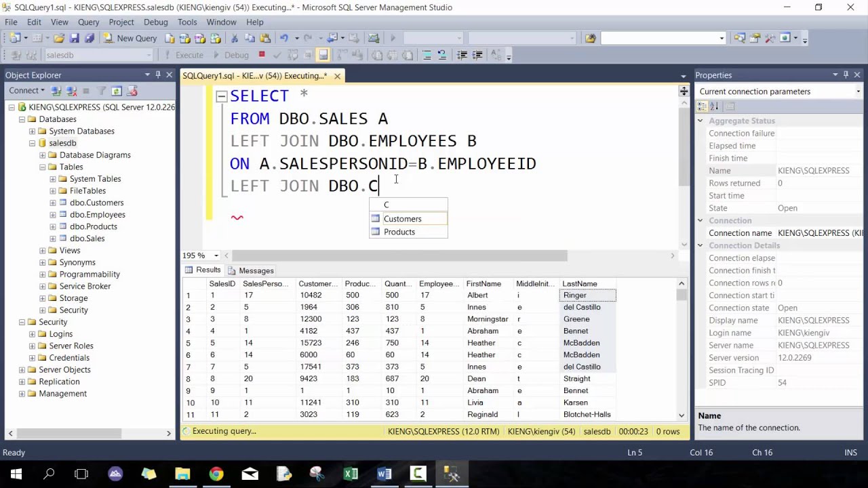Expand the Views node
The image size is (868, 488).
[42, 251]
